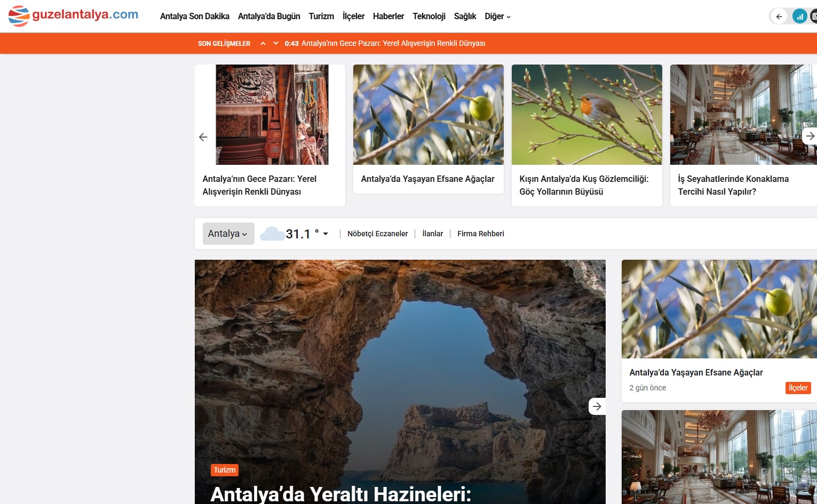Image resolution: width=817 pixels, height=504 pixels.
Task: Click the guzelantalya.com logo
Action: point(74,15)
